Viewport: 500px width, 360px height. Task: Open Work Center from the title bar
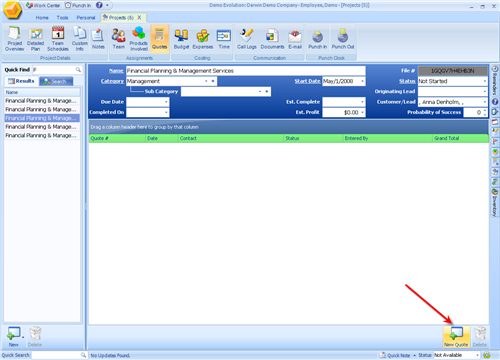pos(43,5)
